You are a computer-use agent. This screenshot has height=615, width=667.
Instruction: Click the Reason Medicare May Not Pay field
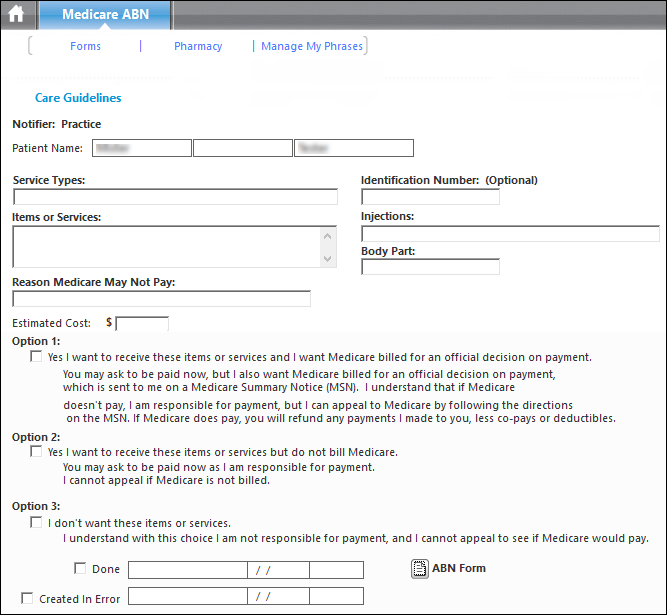(162, 299)
